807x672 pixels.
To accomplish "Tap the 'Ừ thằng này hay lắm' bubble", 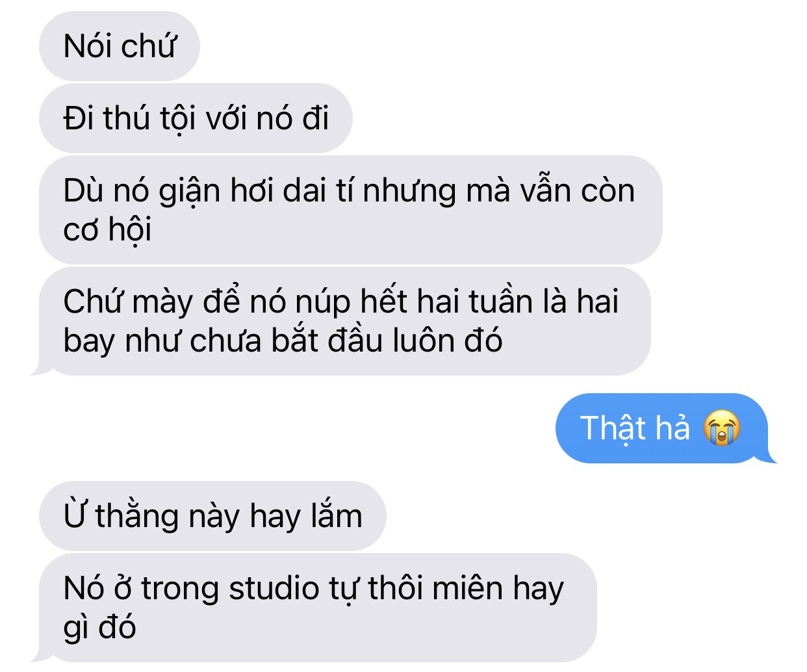I will pos(212,516).
